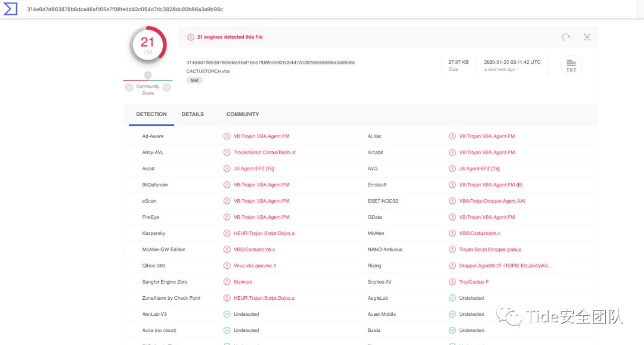Click Sophos AV result Troj/Cactus-F
This screenshot has height=345, width=644.
(x=473, y=282)
